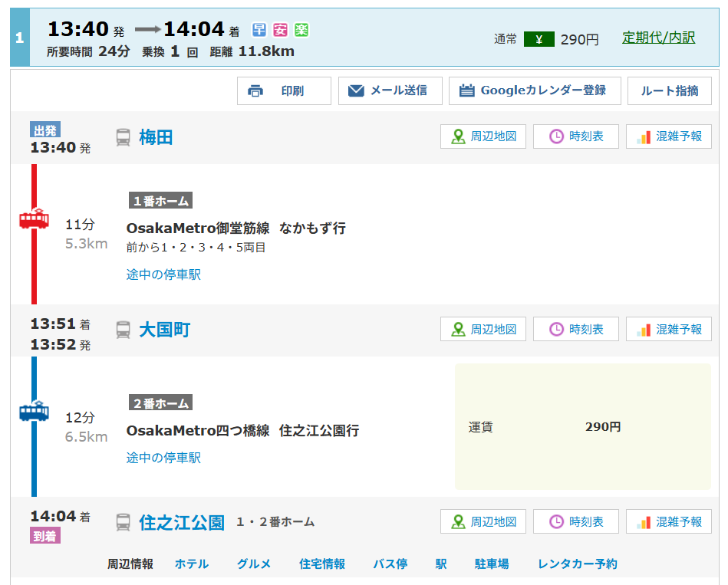Click the blue Yotsubashi line train icon
728x585 pixels.
tap(34, 412)
